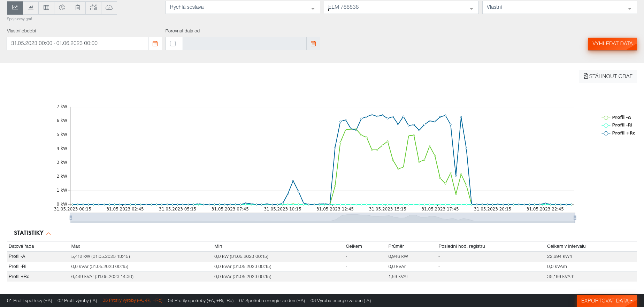Image resolution: width=644 pixels, height=307 pixels.
Task: Open the clipboard report view icon
Action: tap(78, 7)
